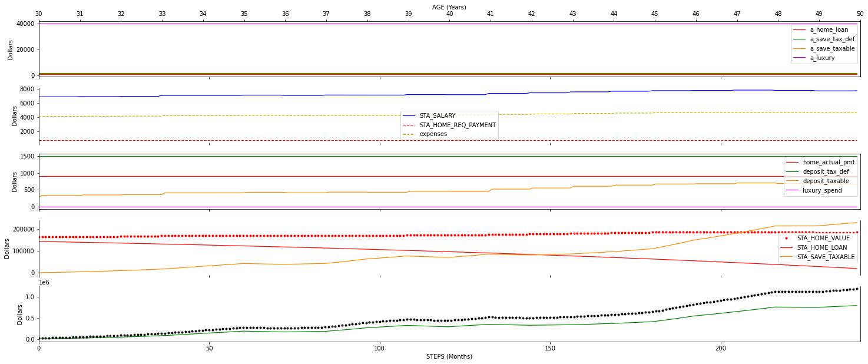Screen dimensions: 868x364
Task: Select age tick label 35
Action: click(x=244, y=14)
